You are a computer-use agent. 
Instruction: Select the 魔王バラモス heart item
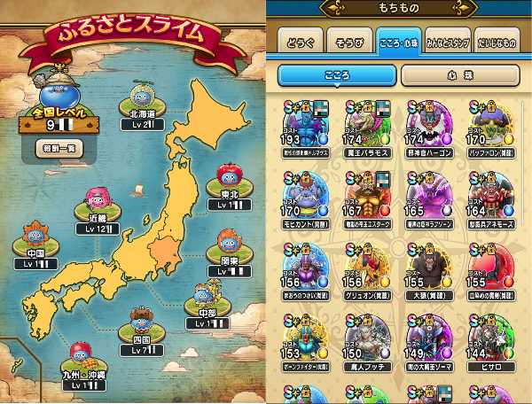[x=367, y=128]
